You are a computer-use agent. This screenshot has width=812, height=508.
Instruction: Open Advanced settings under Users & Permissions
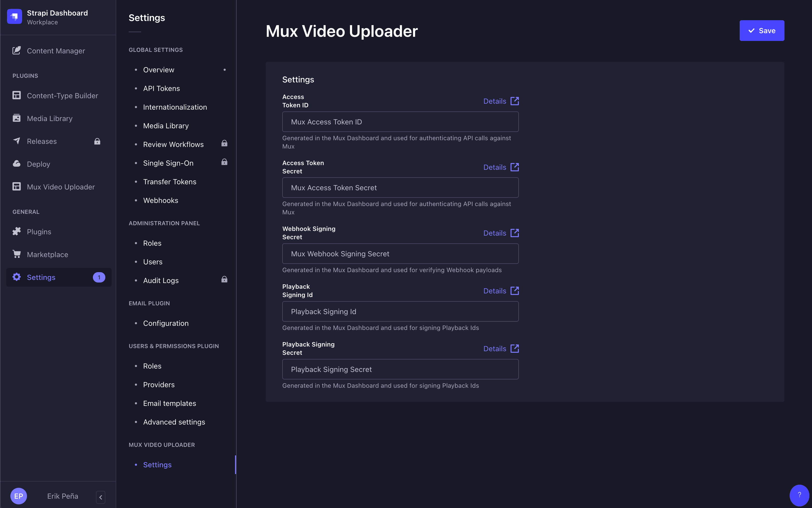174,422
